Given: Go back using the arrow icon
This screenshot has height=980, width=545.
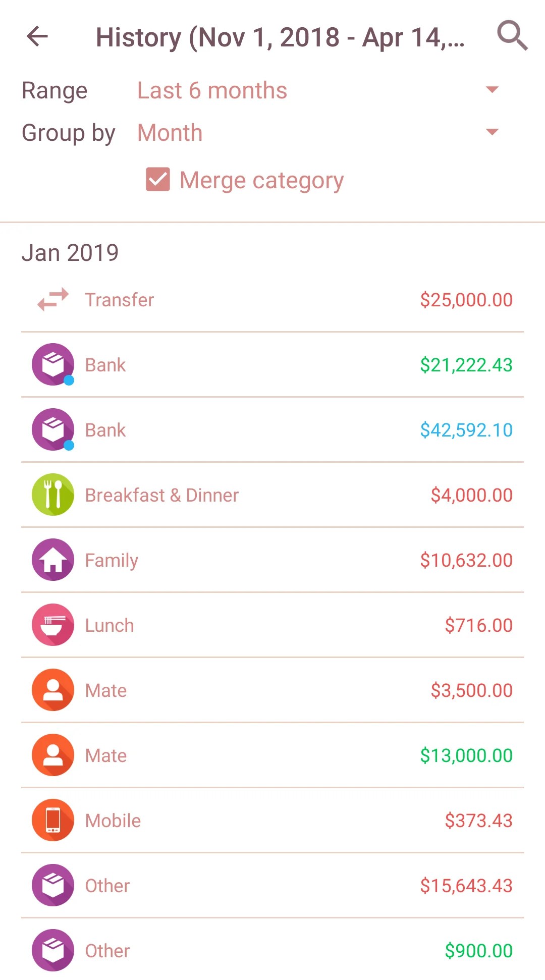Looking at the screenshot, I should [x=37, y=36].
